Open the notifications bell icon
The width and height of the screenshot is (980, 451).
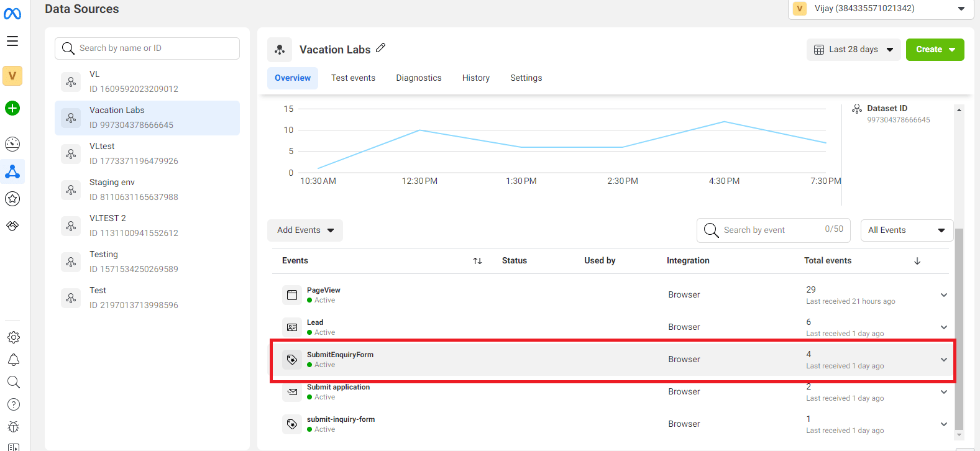point(13,360)
